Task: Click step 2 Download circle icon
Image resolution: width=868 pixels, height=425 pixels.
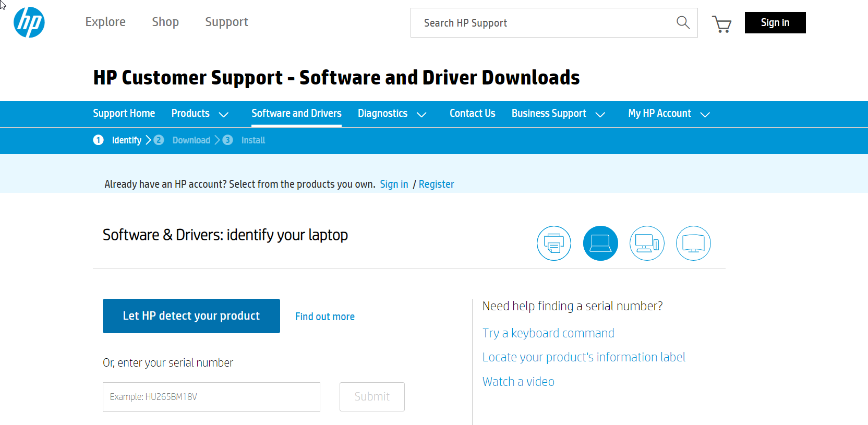Action: pos(159,140)
